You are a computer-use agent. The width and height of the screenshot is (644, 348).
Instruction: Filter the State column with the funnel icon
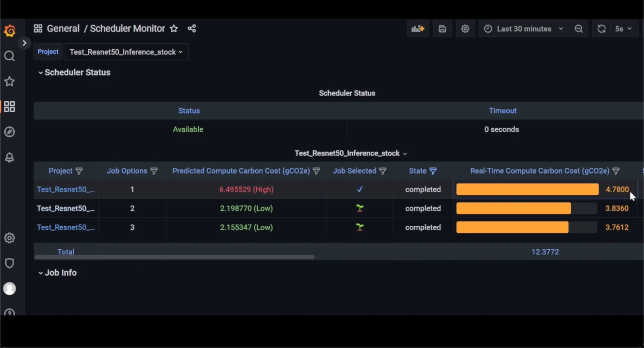point(433,171)
